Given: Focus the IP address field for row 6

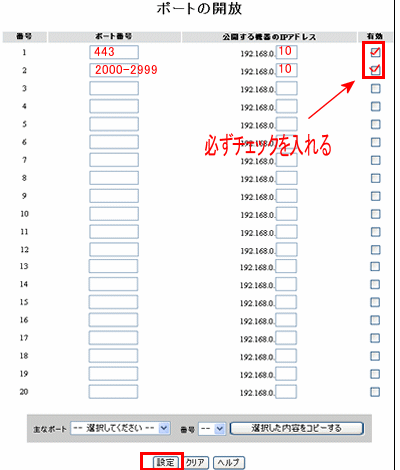Looking at the screenshot, I should [287, 142].
